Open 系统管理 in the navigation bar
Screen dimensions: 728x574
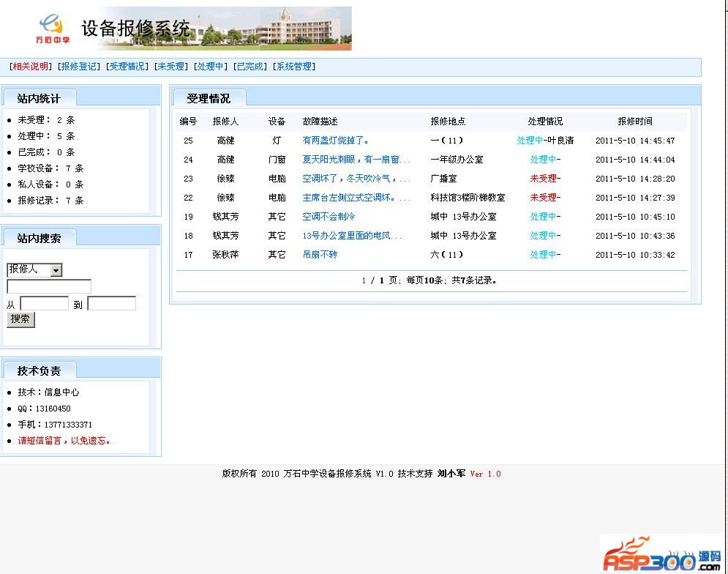coord(293,67)
